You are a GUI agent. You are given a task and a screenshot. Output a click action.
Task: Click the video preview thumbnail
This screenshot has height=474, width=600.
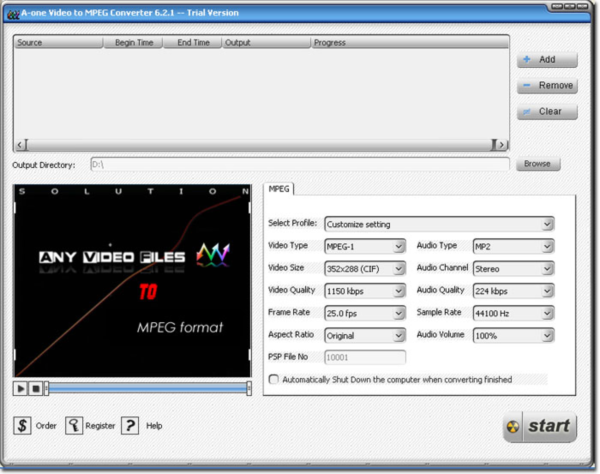(x=132, y=281)
